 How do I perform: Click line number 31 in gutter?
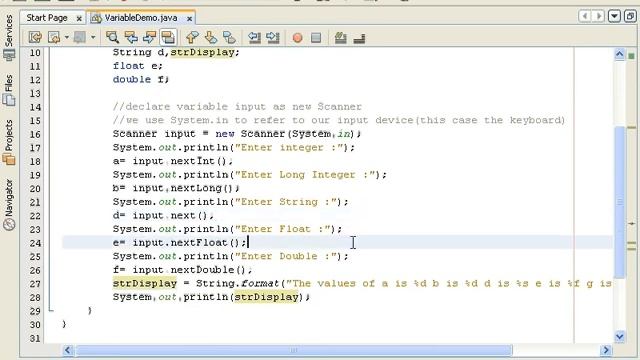[x=35, y=338]
